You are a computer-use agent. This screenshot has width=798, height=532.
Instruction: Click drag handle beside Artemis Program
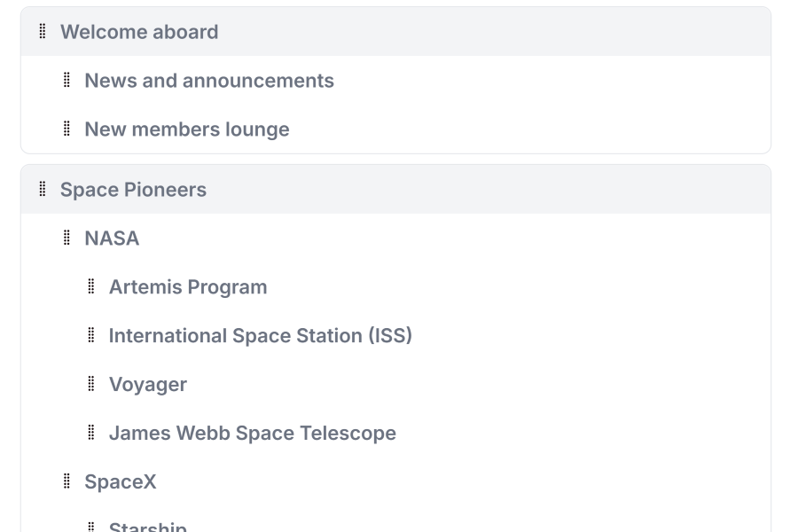(91, 287)
